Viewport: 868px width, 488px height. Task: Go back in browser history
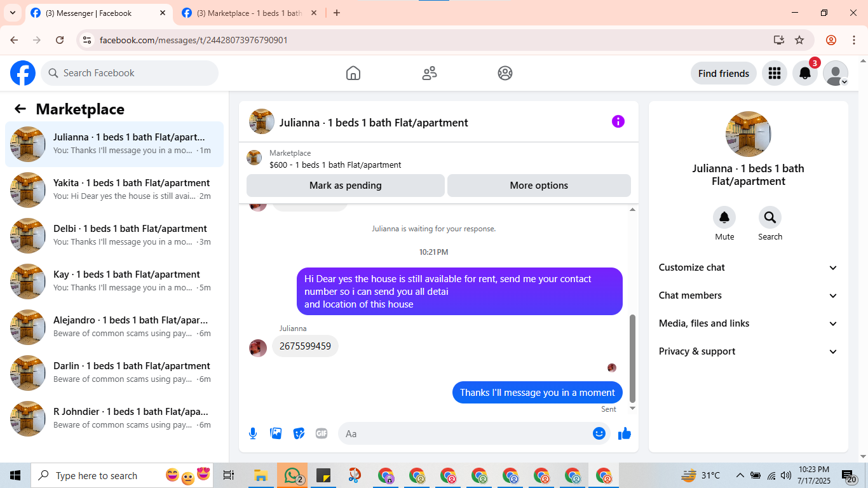pos(14,40)
